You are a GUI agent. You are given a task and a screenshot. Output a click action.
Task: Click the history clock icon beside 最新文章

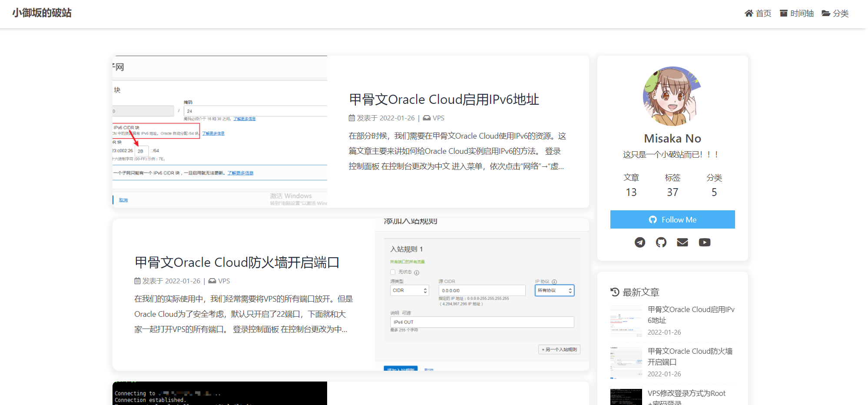[615, 292]
